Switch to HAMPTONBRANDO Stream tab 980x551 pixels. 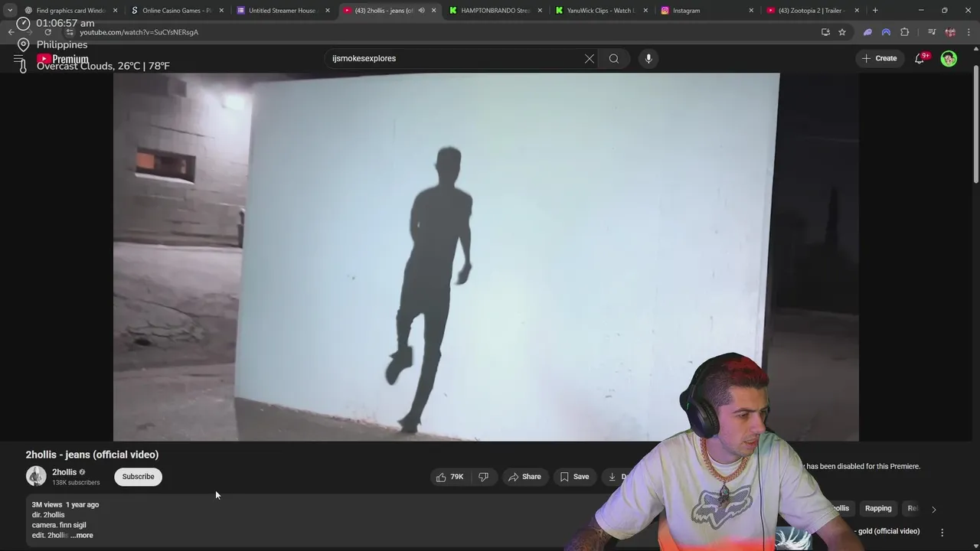click(494, 11)
